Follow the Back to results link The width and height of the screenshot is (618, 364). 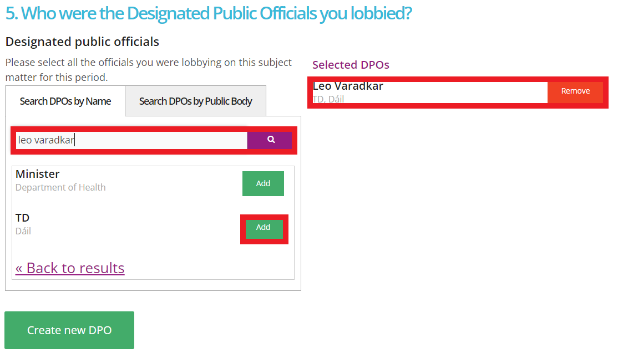coord(70,268)
